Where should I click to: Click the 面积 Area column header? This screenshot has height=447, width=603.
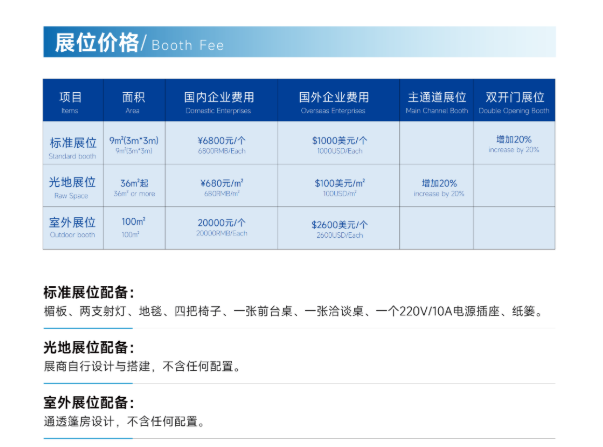[133, 101]
